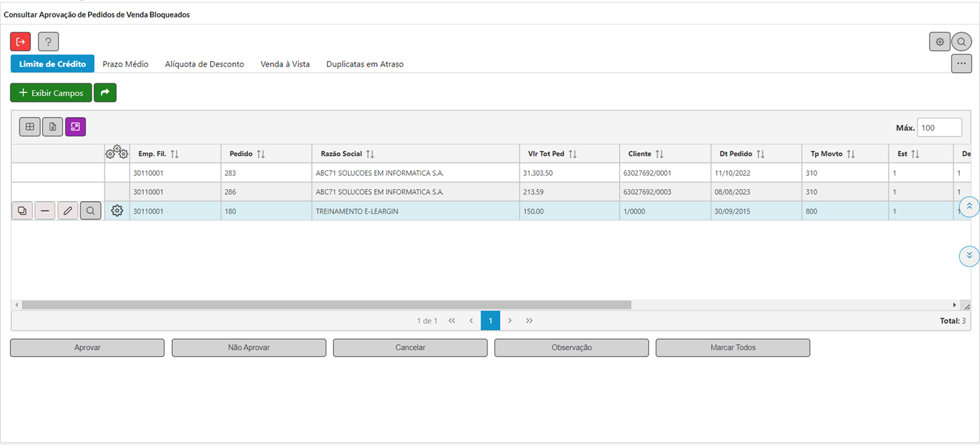The width and height of the screenshot is (980, 445).
Task: Switch to the Prazo Médio tab
Action: tap(125, 64)
